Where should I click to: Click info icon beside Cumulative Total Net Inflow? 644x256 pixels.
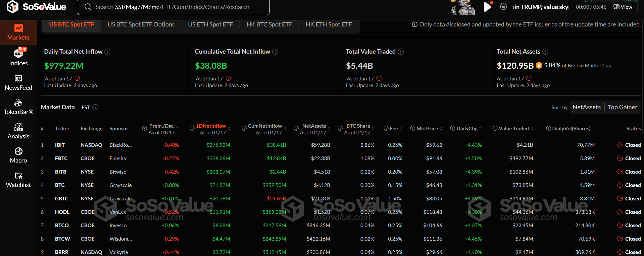275,52
